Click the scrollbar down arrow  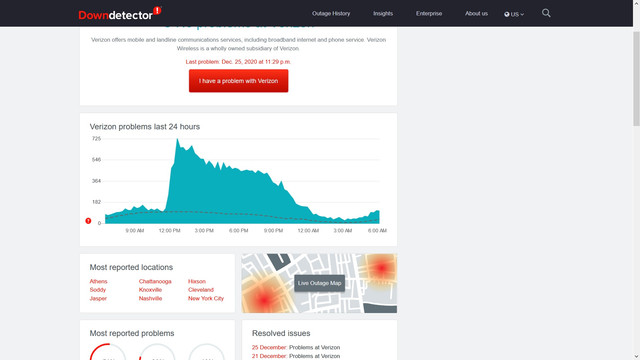[x=636, y=356]
